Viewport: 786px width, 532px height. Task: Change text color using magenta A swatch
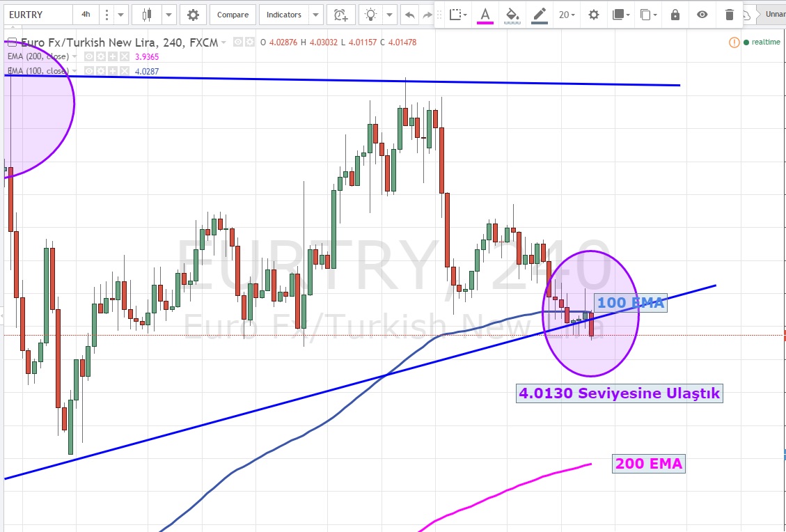click(485, 15)
